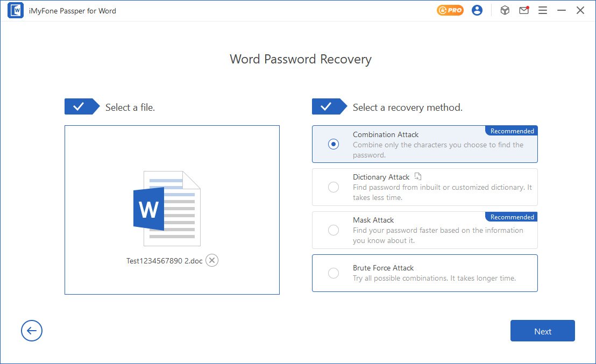Click the orange PRO badge

click(x=450, y=10)
